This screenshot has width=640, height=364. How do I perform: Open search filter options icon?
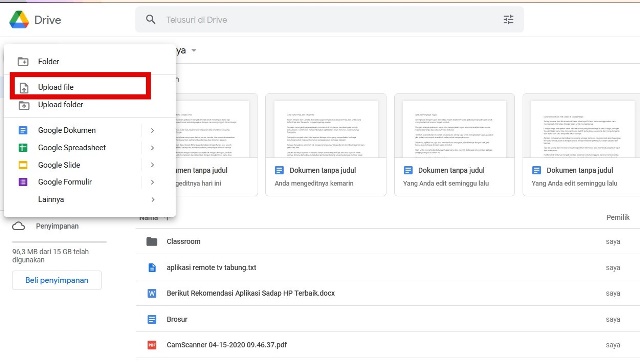coord(508,20)
